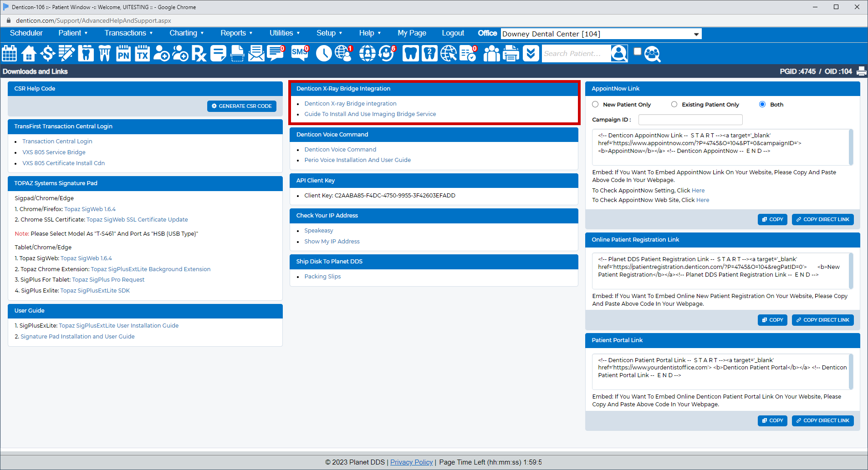Open Transaction Central Login link
Viewport: 868px width, 470px height.
click(x=57, y=141)
